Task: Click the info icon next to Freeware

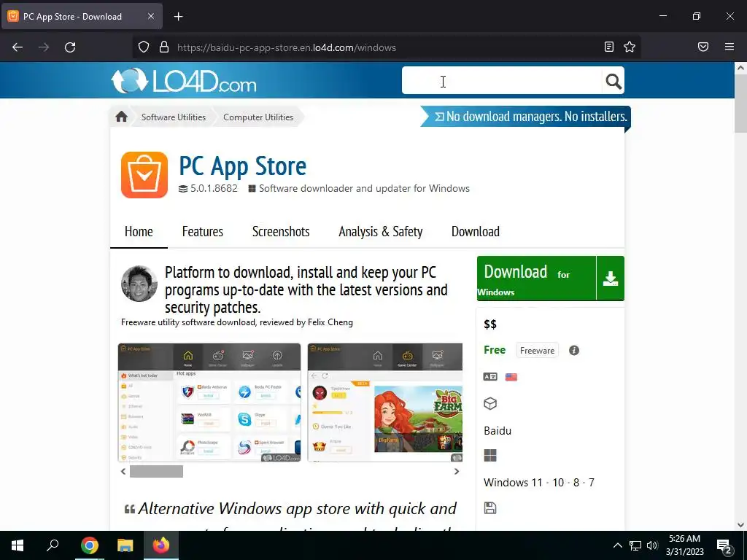Action: (x=574, y=351)
